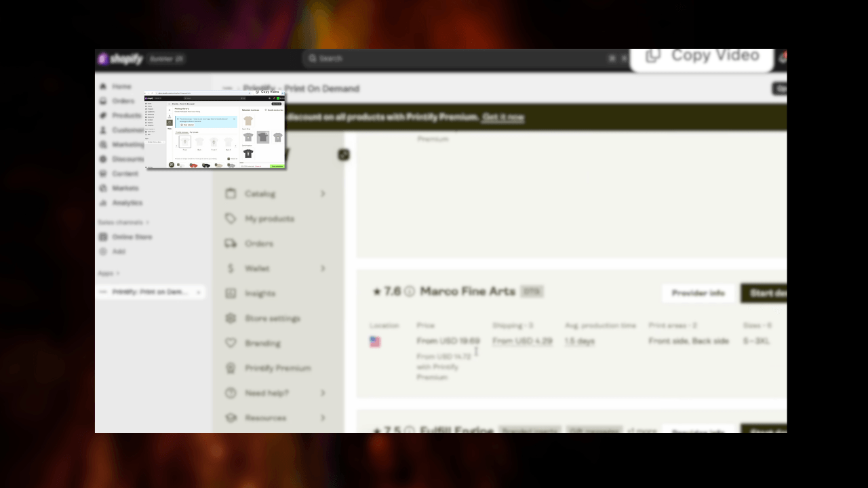
Task: Expand the Sales channels section
Action: pos(123,222)
